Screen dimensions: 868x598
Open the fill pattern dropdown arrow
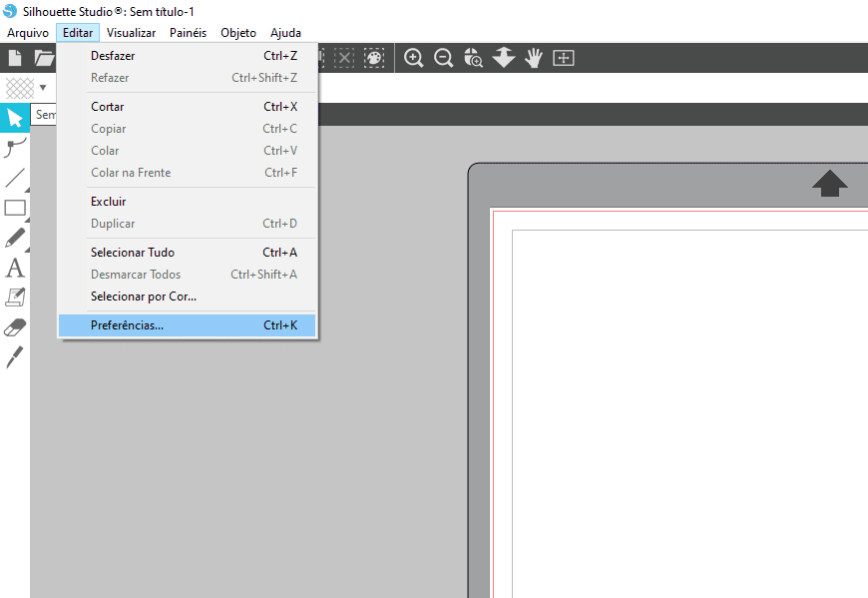tap(43, 88)
